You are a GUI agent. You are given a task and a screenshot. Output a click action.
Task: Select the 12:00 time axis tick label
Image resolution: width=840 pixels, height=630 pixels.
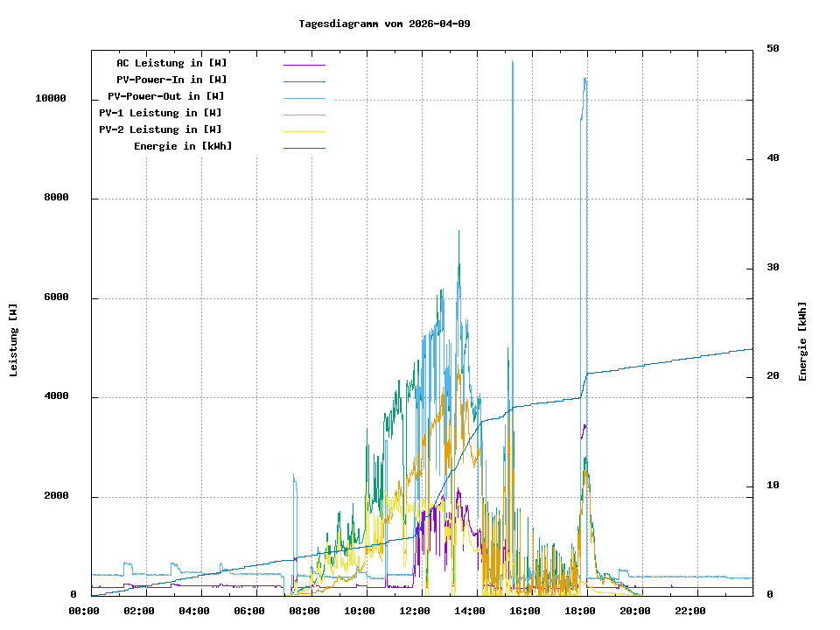coord(415,611)
